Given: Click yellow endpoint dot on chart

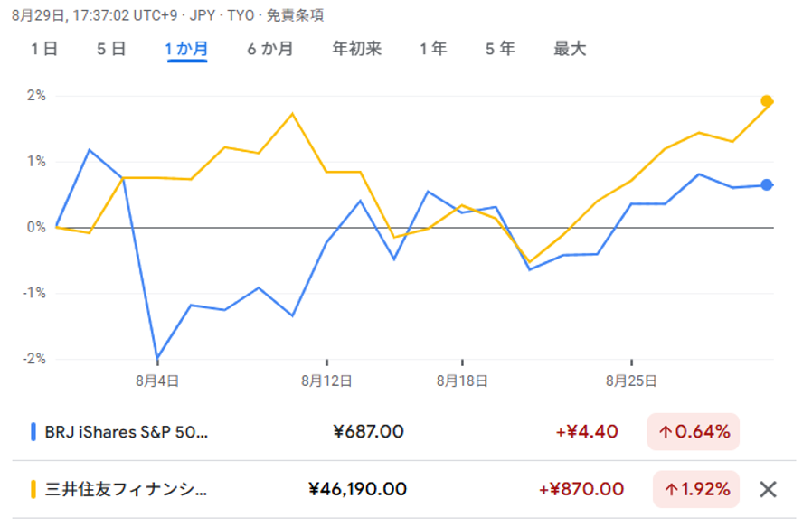Looking at the screenshot, I should pyautogui.click(x=767, y=101).
